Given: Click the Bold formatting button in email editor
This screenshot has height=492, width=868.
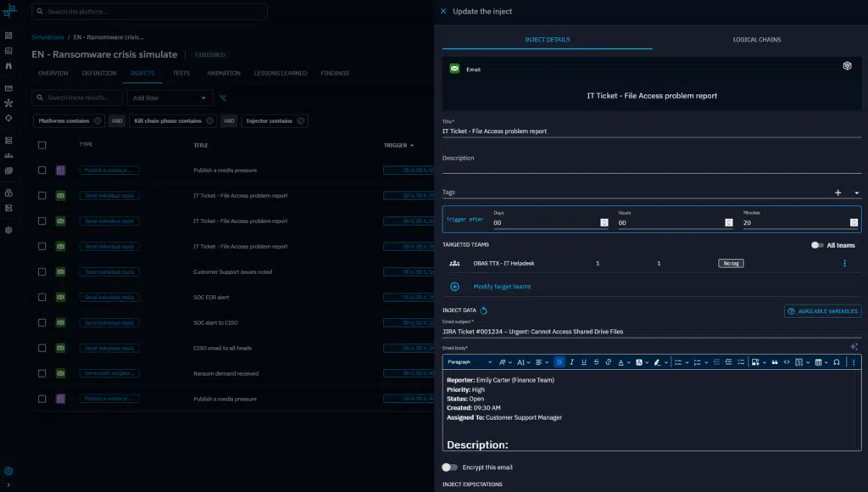Looking at the screenshot, I should pyautogui.click(x=559, y=362).
